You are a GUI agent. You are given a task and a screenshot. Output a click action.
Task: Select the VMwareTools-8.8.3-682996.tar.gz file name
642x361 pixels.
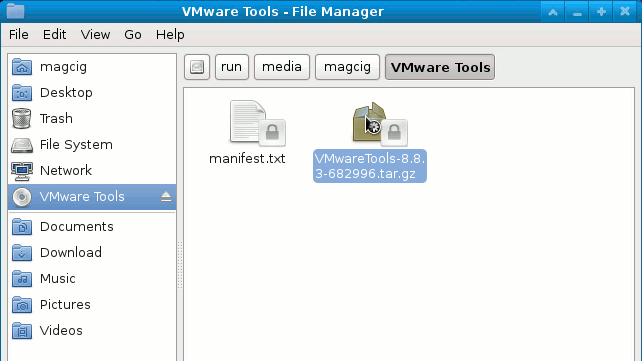(x=370, y=166)
